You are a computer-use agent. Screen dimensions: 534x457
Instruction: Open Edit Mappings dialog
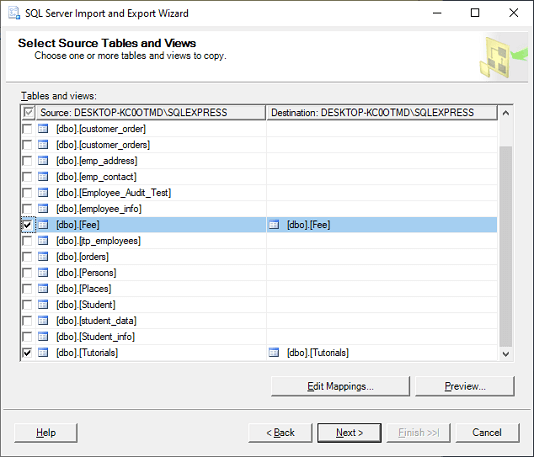click(x=340, y=386)
